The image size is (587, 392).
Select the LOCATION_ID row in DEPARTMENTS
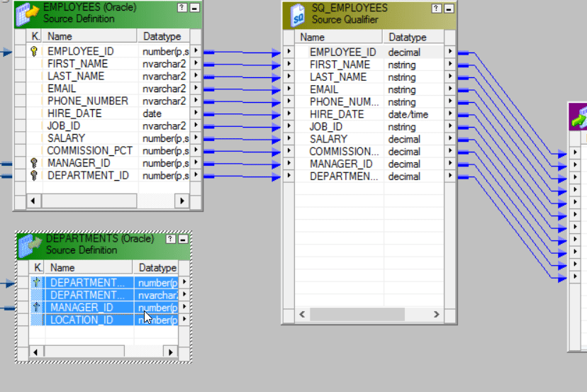pos(104,320)
